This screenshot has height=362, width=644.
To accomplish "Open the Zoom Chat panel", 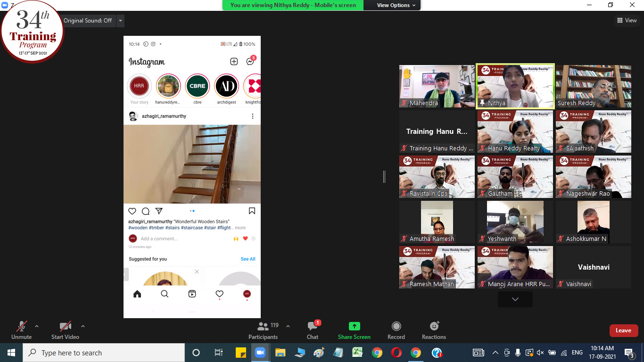I will (x=313, y=330).
